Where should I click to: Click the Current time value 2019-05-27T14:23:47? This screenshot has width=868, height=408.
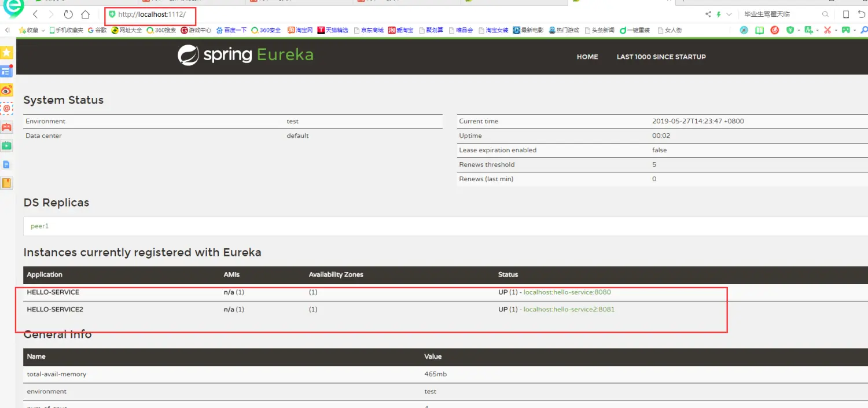coord(698,122)
